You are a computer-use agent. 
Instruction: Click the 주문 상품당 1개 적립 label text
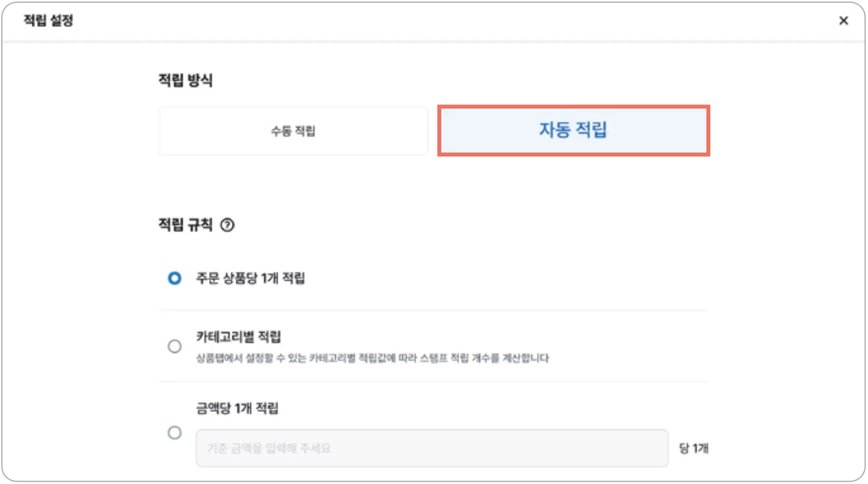pos(251,278)
